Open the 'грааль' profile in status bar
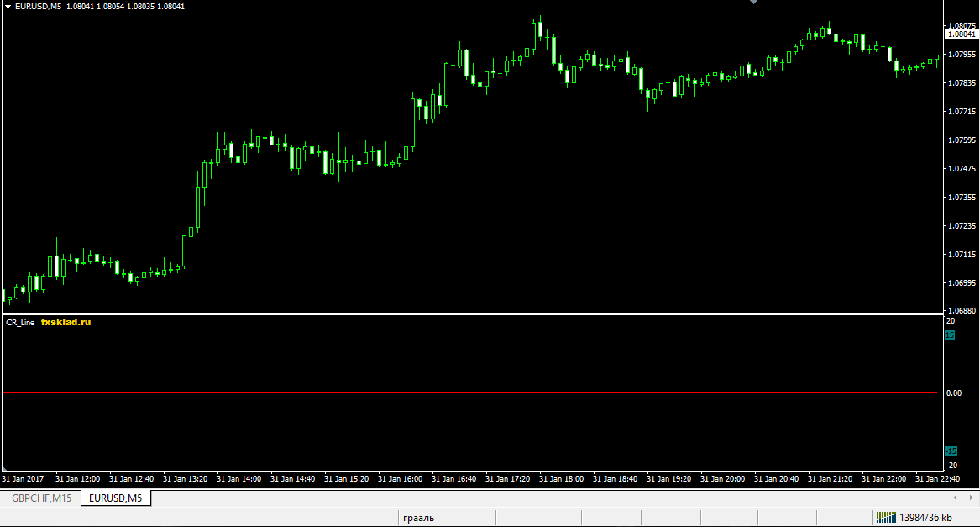This screenshot has width=980, height=527. click(419, 518)
